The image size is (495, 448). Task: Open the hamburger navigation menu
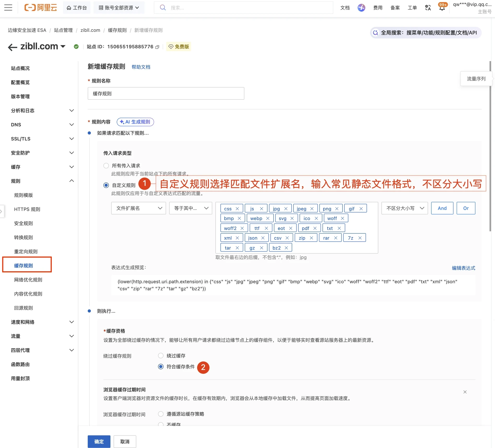click(8, 8)
